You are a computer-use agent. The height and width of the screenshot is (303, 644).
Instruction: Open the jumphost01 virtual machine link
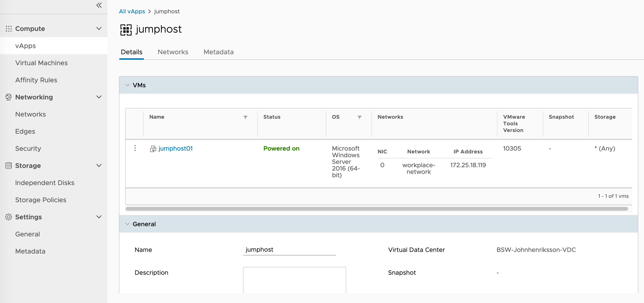pos(176,148)
